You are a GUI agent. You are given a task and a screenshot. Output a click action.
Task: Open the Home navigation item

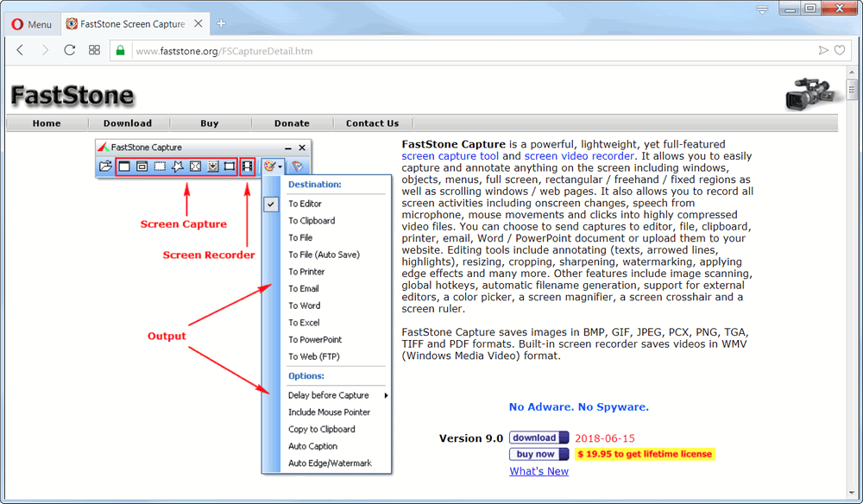pos(47,123)
